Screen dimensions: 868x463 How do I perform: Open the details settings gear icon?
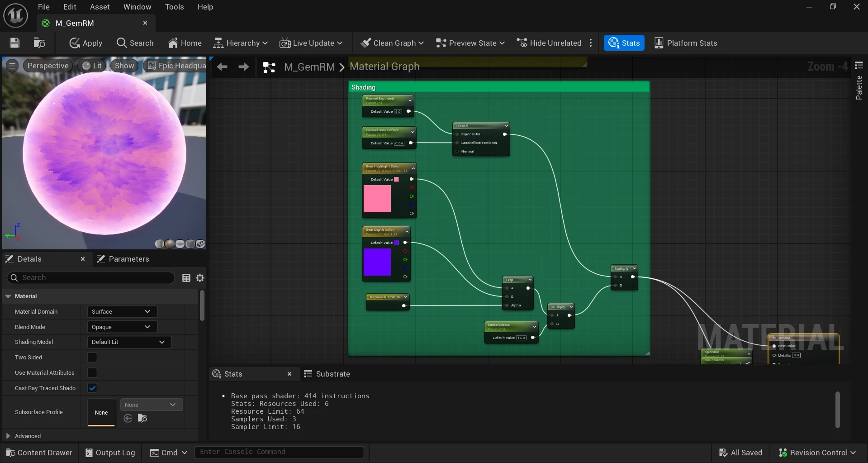point(200,278)
